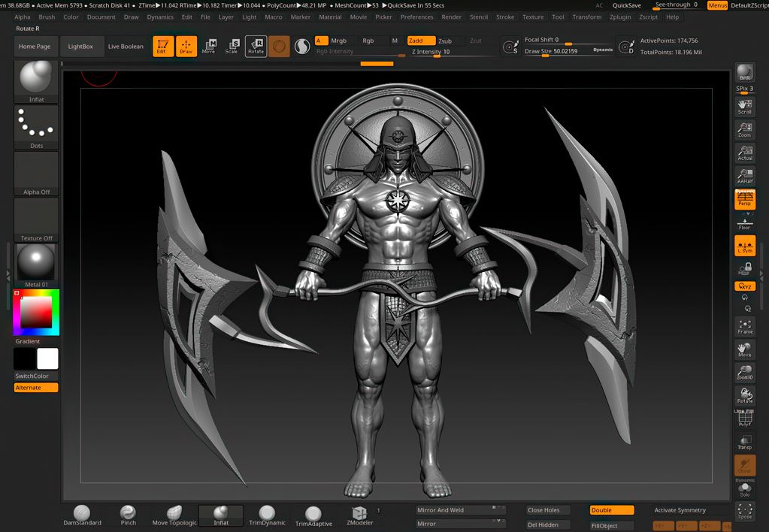Click the QuickSave button
Viewport: 769px width, 532px height.
click(627, 5)
